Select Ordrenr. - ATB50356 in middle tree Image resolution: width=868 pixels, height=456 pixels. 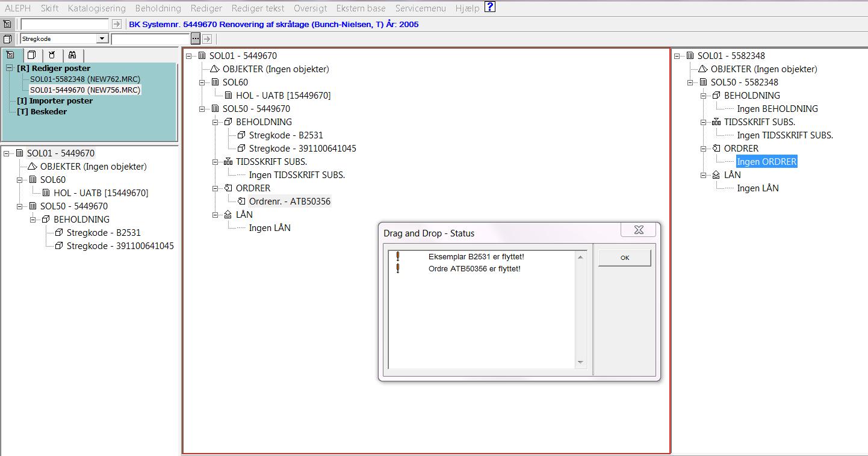tap(290, 202)
